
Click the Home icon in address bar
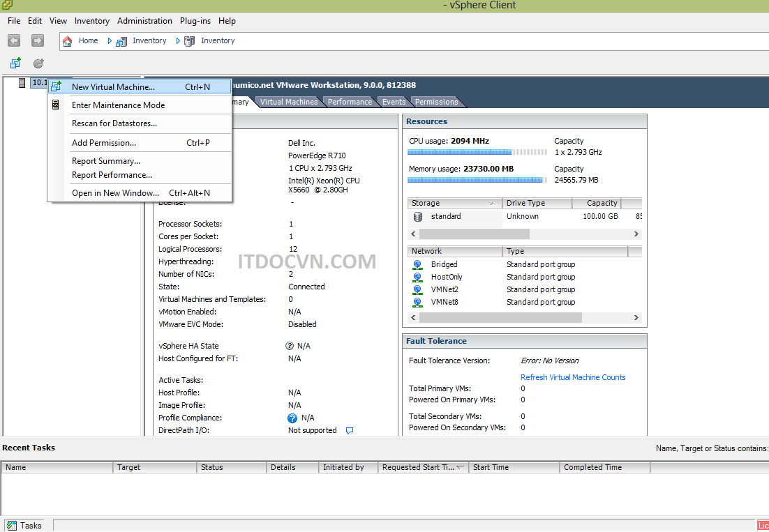coord(68,41)
